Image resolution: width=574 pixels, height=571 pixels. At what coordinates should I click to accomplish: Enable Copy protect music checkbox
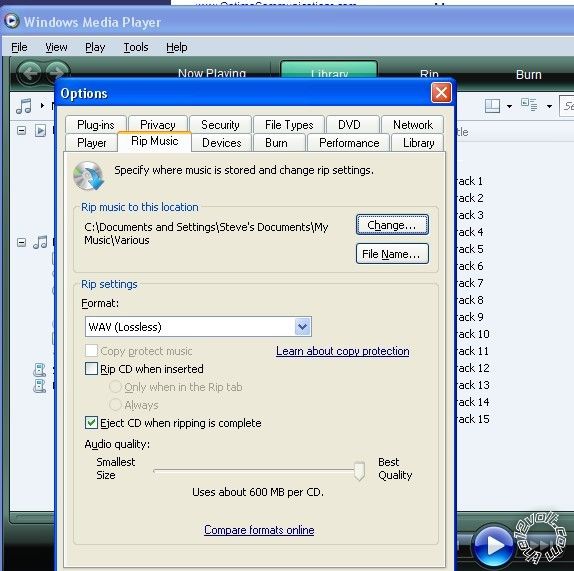pyautogui.click(x=91, y=351)
